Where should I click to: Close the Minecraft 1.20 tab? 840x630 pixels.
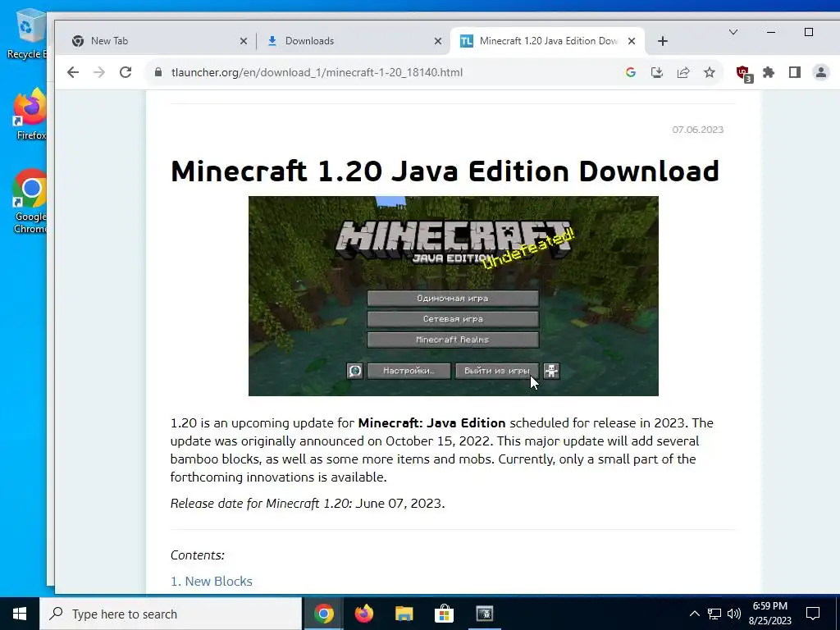632,41
